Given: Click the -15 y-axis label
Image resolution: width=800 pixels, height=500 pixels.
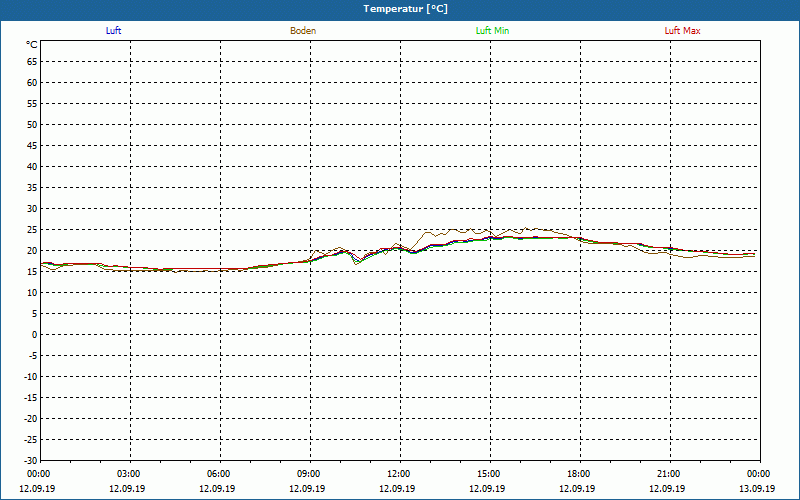Looking at the screenshot, I should click(31, 397).
